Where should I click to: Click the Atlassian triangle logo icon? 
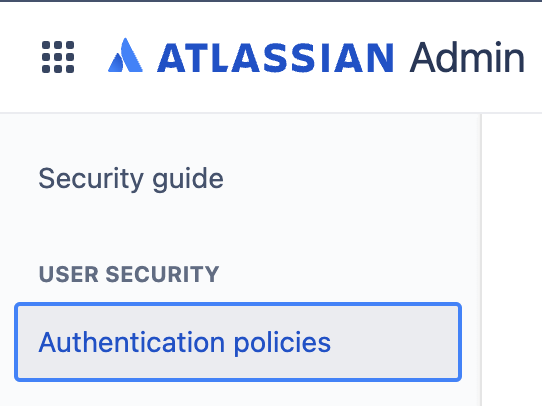tap(125, 55)
